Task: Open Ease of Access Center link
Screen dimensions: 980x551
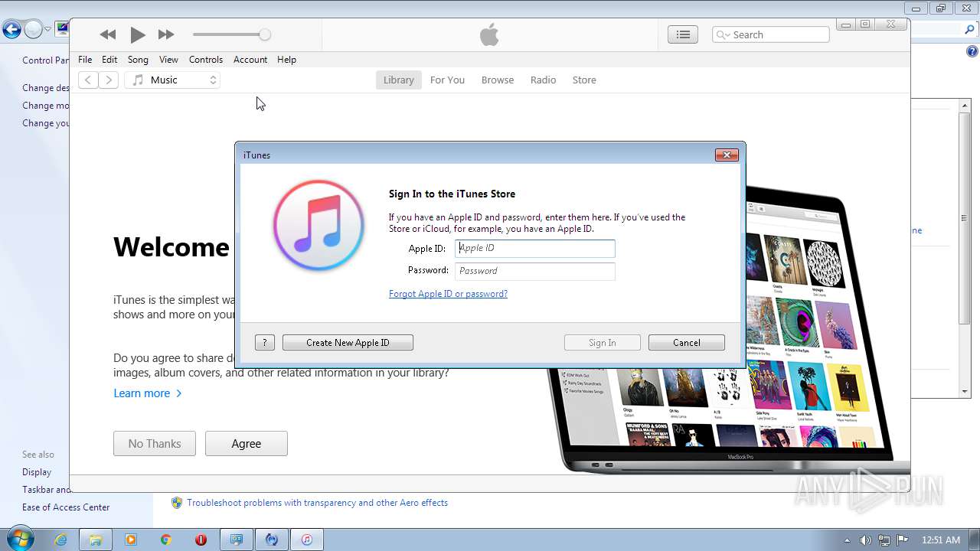Action: [x=66, y=507]
